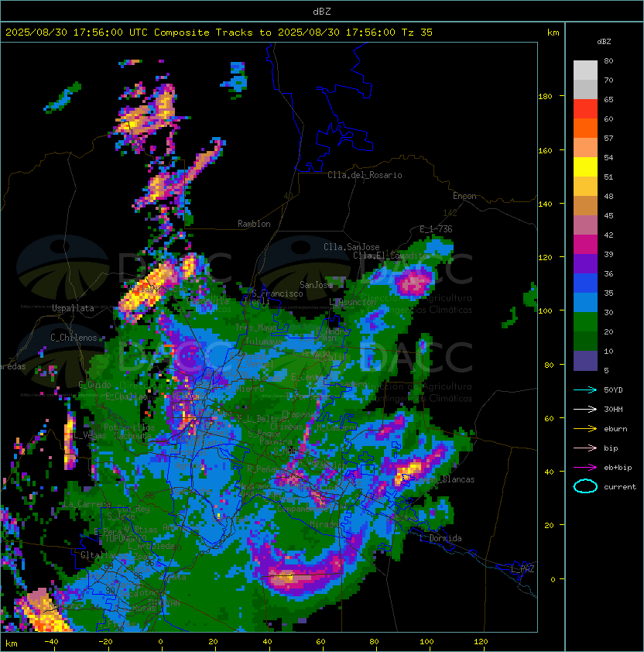
Task: Click the 'E_1-736' map label
Action: click(x=436, y=229)
